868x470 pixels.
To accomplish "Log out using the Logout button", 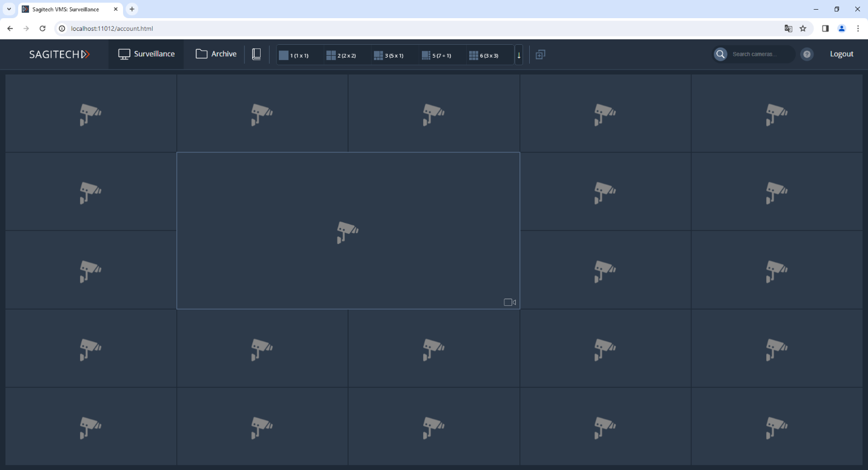I will [x=841, y=54].
